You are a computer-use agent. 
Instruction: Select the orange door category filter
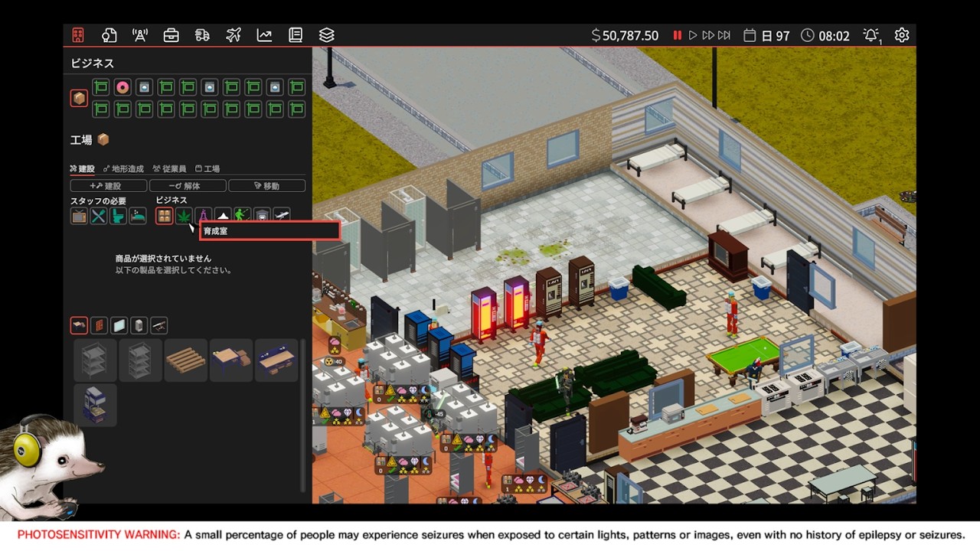[x=99, y=326]
